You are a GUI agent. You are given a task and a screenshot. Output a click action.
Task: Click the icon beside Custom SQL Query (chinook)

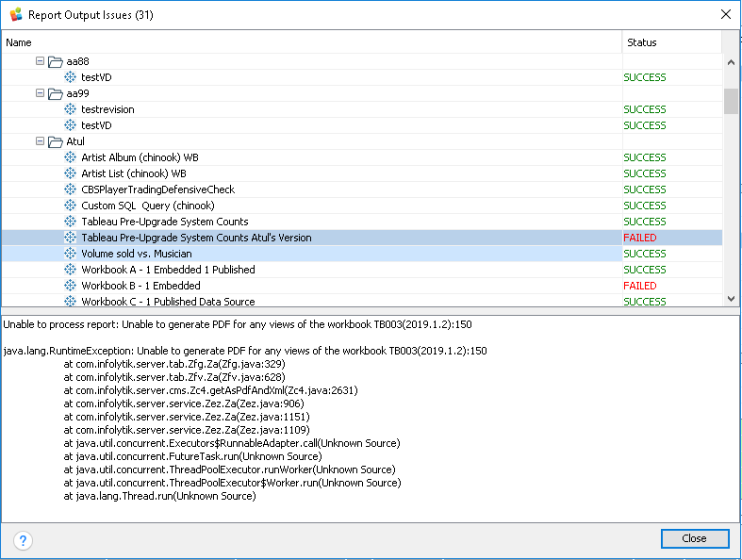click(70, 206)
